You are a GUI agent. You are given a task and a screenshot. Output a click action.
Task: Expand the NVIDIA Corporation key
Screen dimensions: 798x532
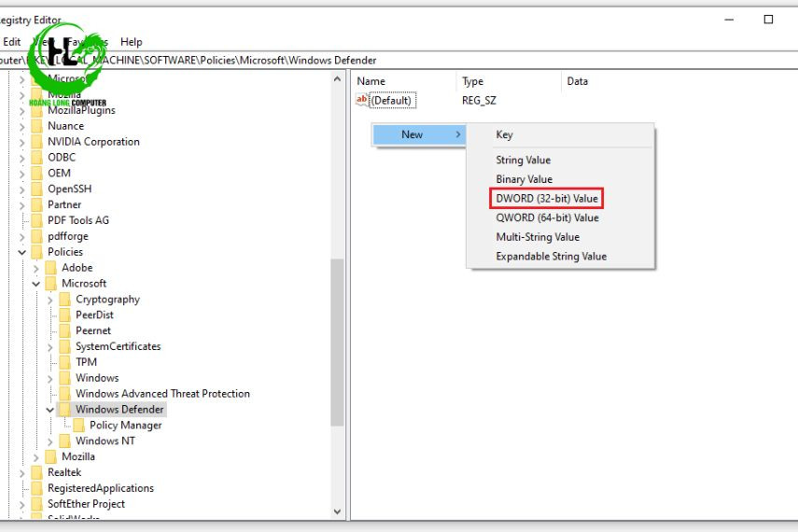pos(21,142)
